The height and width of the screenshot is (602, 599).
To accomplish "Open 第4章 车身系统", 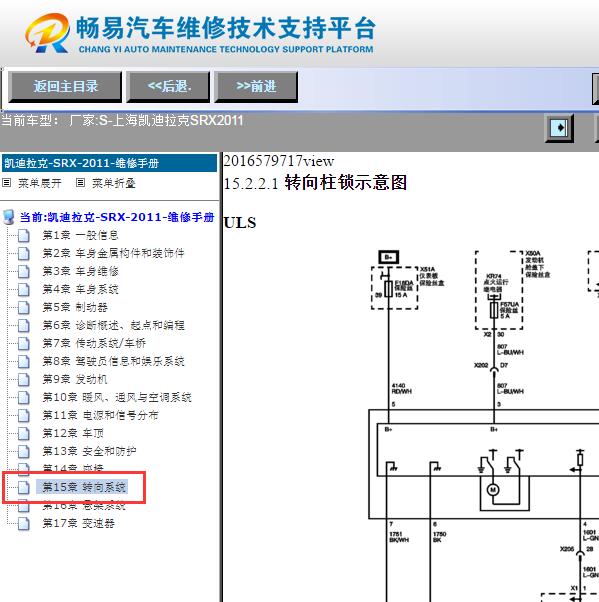I will pyautogui.click(x=80, y=289).
